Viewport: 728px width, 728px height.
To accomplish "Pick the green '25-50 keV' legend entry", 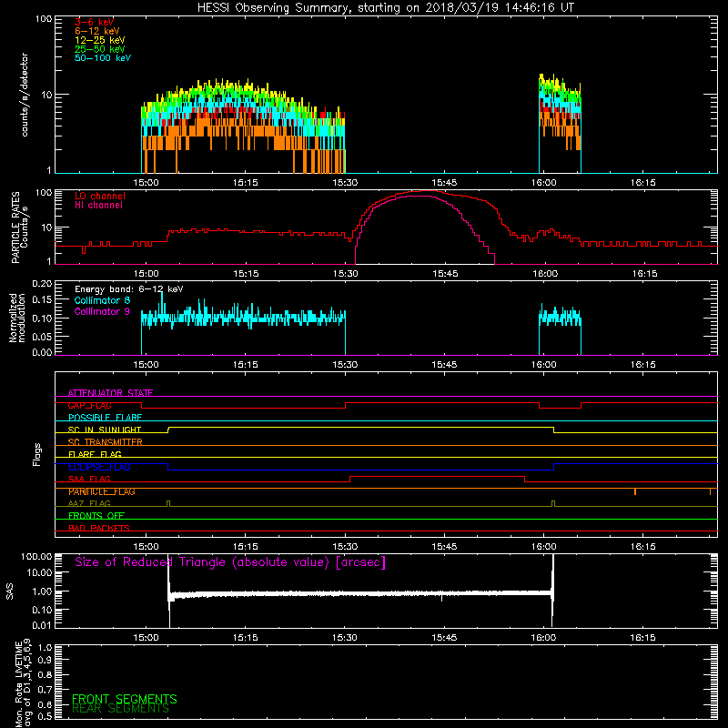I will (x=100, y=49).
